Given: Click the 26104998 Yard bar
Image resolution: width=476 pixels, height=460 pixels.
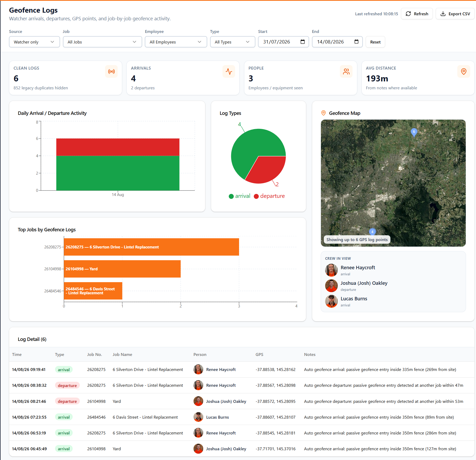Looking at the screenshot, I should point(122,269).
